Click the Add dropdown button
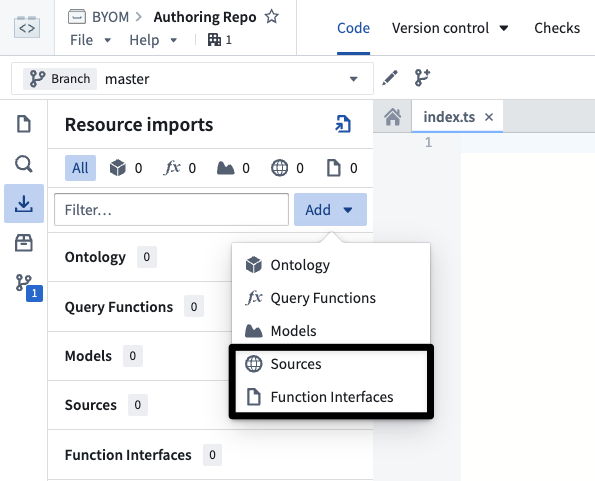 point(330,210)
